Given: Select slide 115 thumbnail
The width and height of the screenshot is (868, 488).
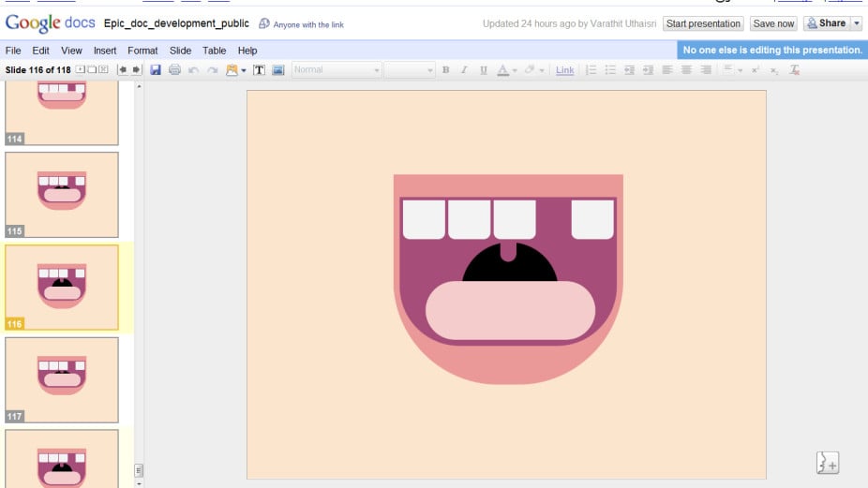Looking at the screenshot, I should pos(62,194).
